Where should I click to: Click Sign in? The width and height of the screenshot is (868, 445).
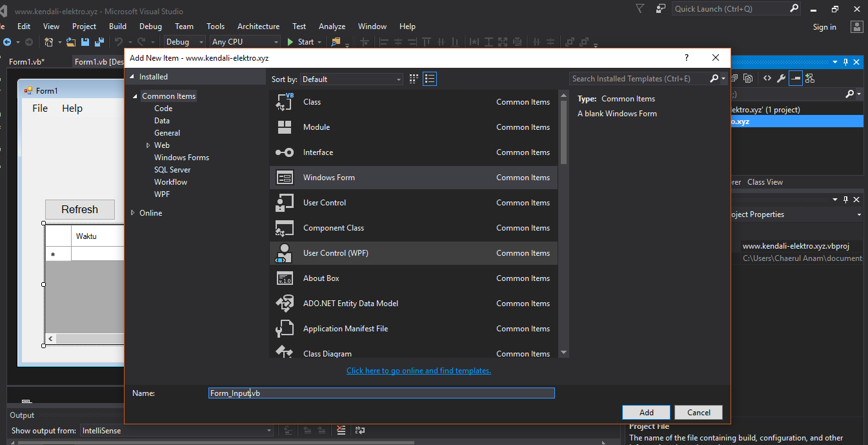click(x=825, y=26)
